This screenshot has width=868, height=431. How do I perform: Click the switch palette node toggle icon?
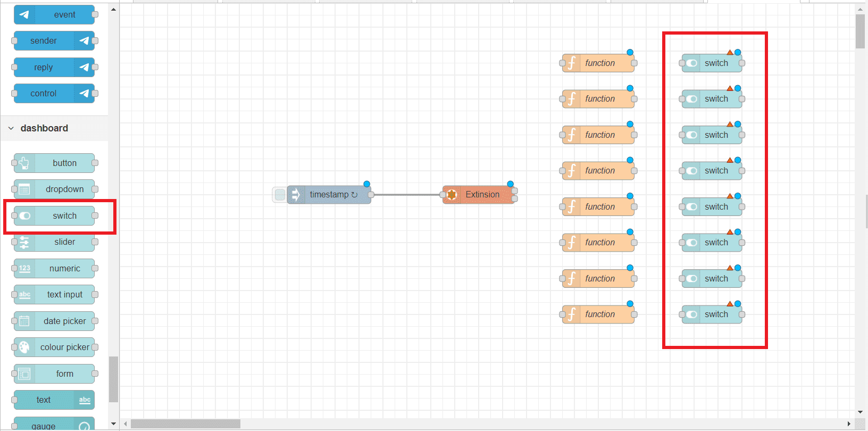pyautogui.click(x=24, y=216)
